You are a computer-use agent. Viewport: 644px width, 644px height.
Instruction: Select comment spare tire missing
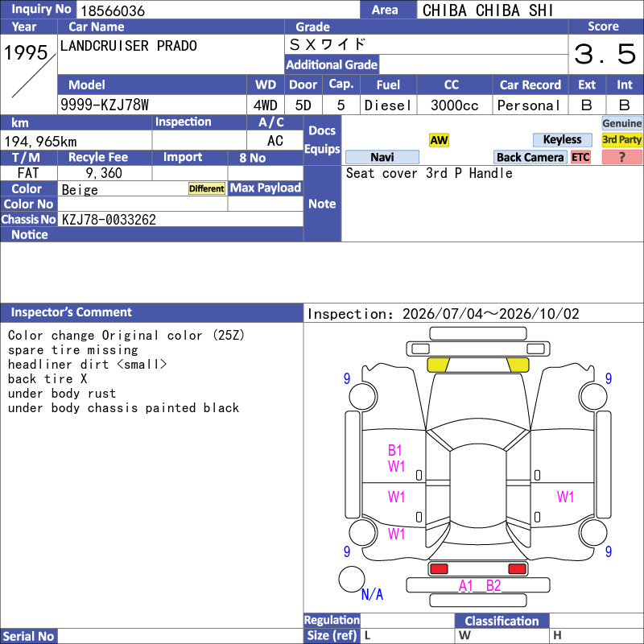[x=73, y=350]
